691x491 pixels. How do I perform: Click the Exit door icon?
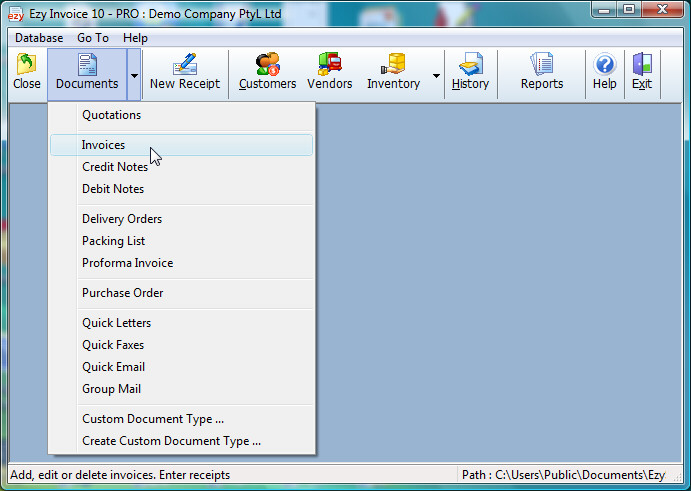pos(642,64)
